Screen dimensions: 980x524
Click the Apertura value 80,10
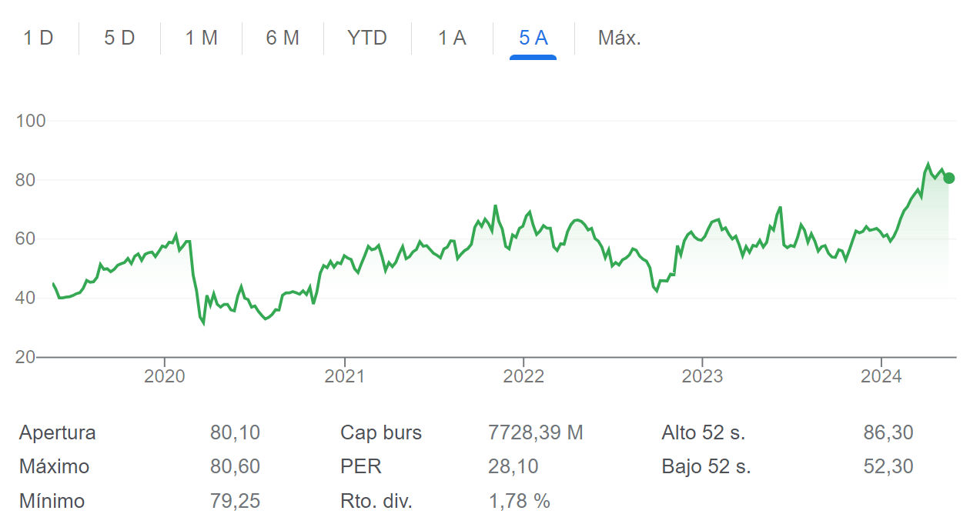tap(235, 432)
